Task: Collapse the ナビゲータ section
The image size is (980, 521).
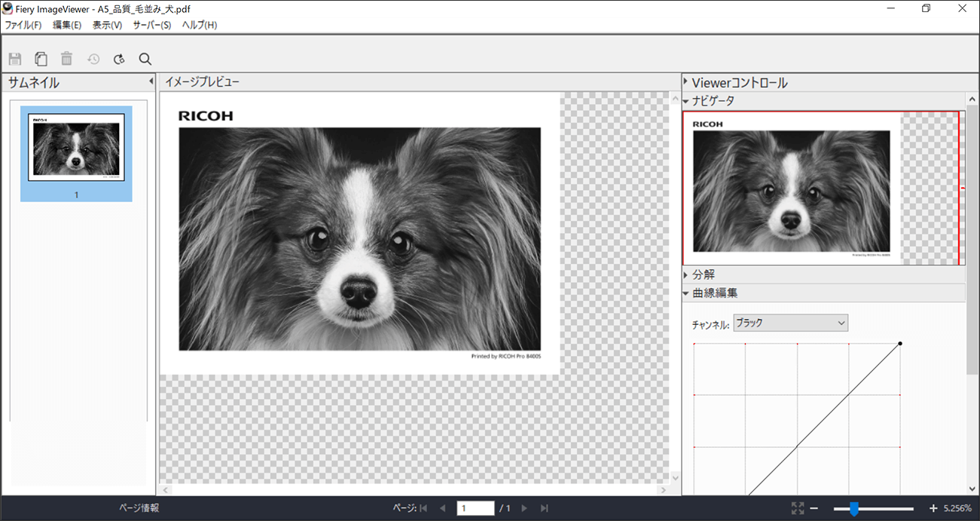Action: tap(685, 101)
